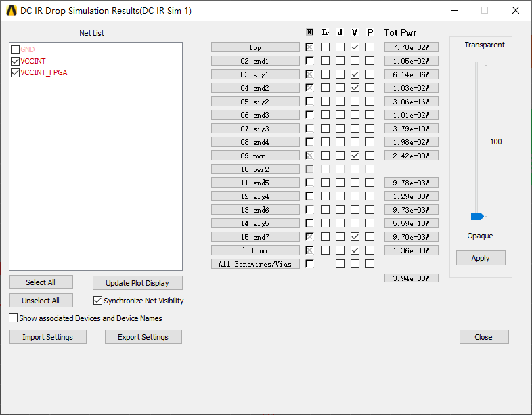Open Export Settings
Viewport: 532px width, 415px height.
[143, 337]
